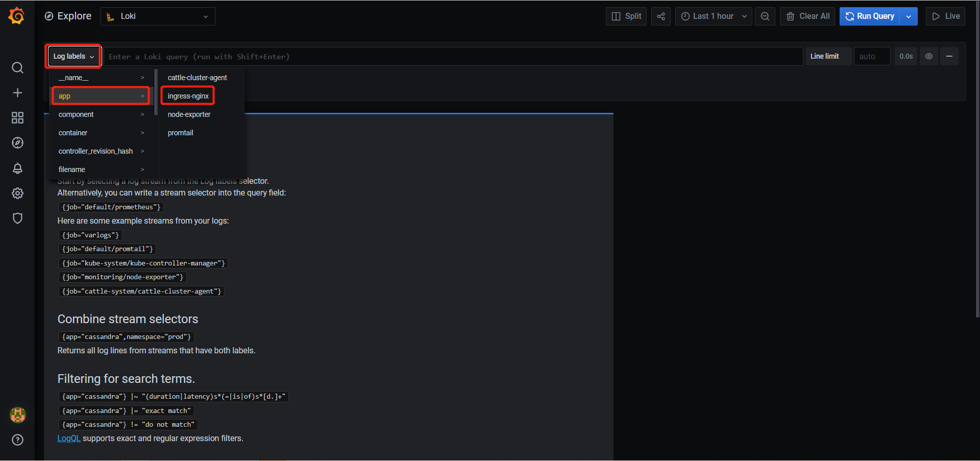Follow the LogQL documentation link
The width and height of the screenshot is (980, 461).
click(x=69, y=439)
